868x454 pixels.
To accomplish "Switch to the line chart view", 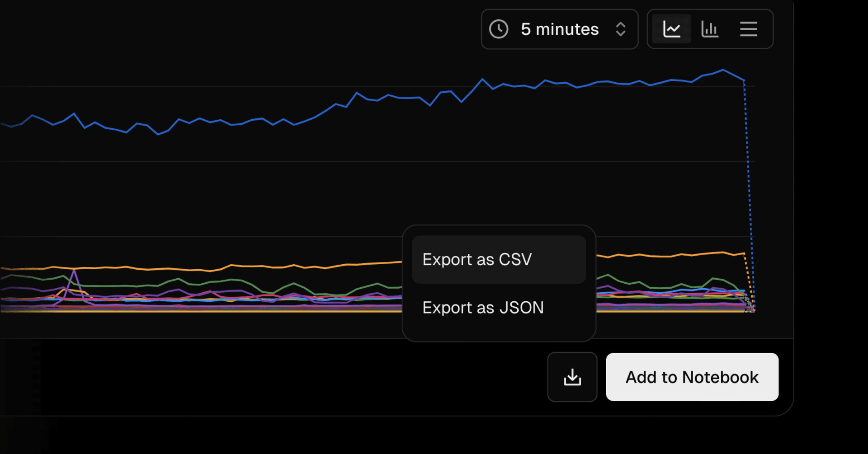I will point(671,29).
